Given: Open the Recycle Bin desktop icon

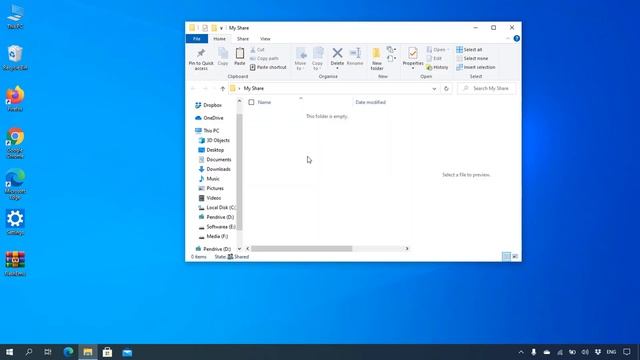Looking at the screenshot, I should 15,58.
